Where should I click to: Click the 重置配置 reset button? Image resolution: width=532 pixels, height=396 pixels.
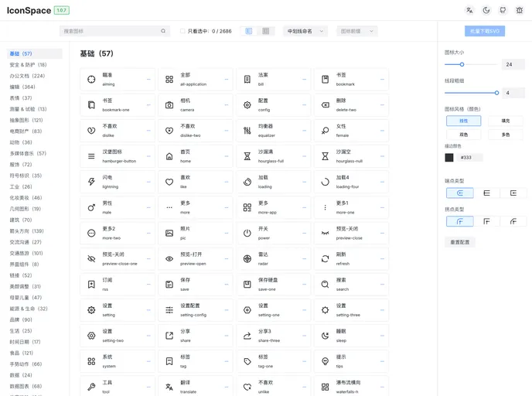[460, 242]
